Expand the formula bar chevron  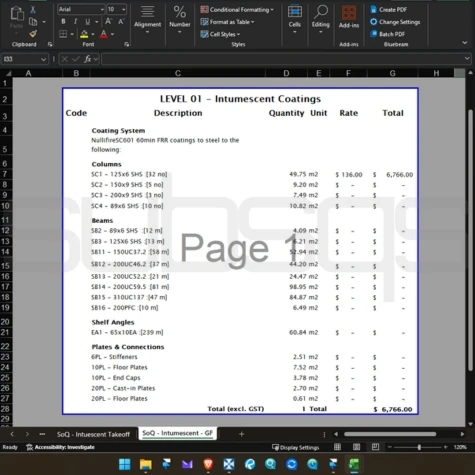point(467,59)
